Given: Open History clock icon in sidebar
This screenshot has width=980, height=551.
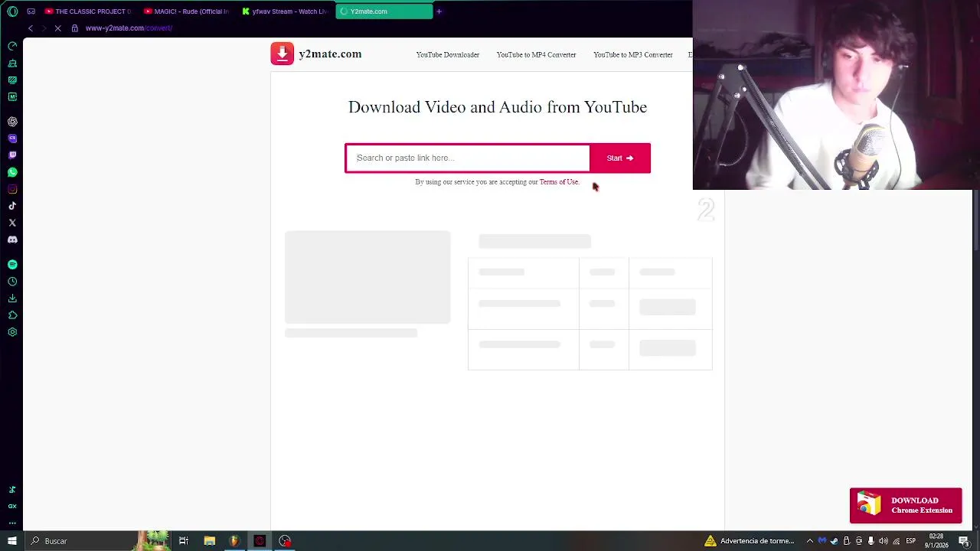Looking at the screenshot, I should 12,282.
